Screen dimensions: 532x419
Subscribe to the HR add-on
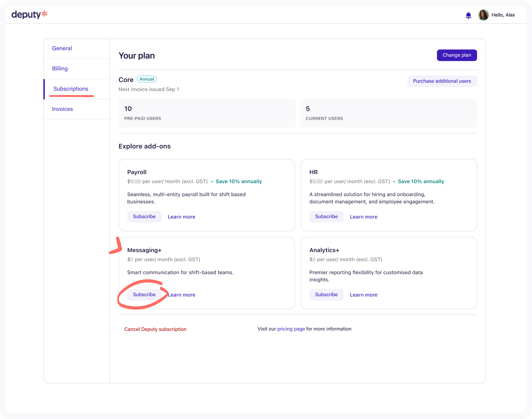pyautogui.click(x=326, y=217)
